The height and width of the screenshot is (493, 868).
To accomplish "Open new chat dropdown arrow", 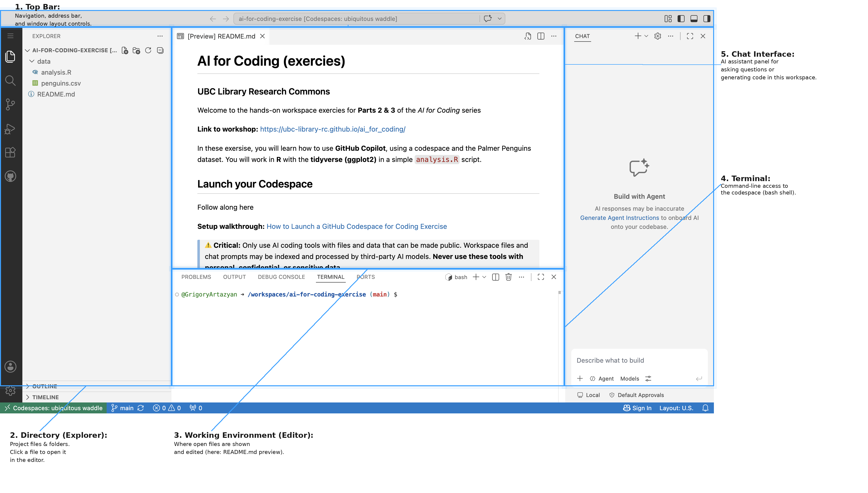I will coord(646,36).
